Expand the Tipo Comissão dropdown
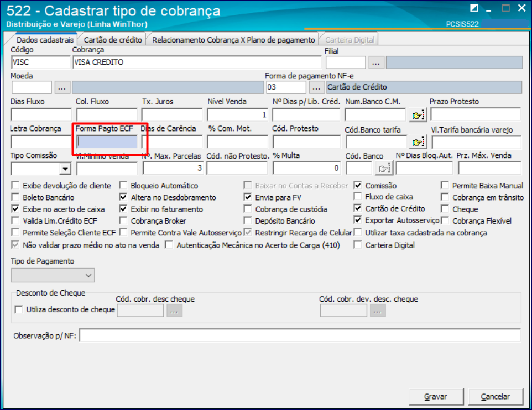The height and width of the screenshot is (410, 532). 65,169
